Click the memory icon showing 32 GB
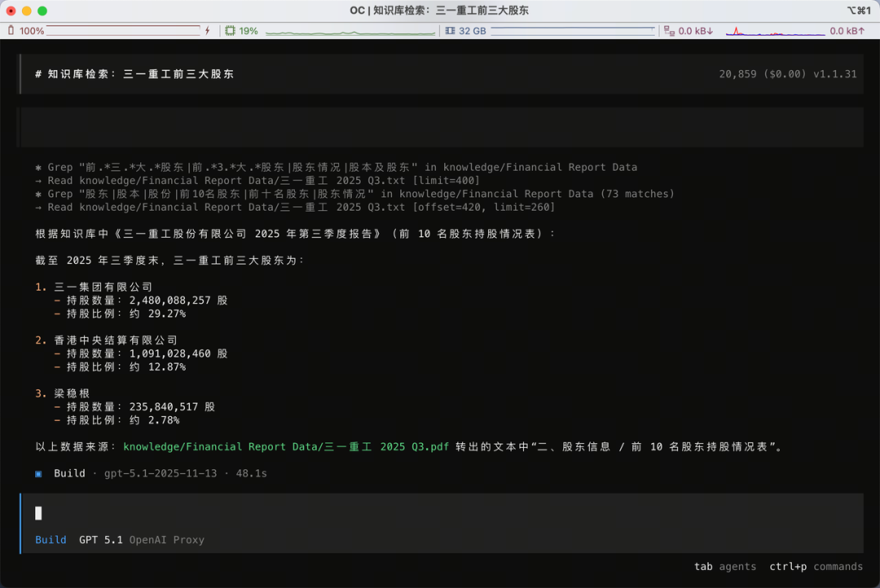Viewport: 880px width, 588px height. [449, 31]
